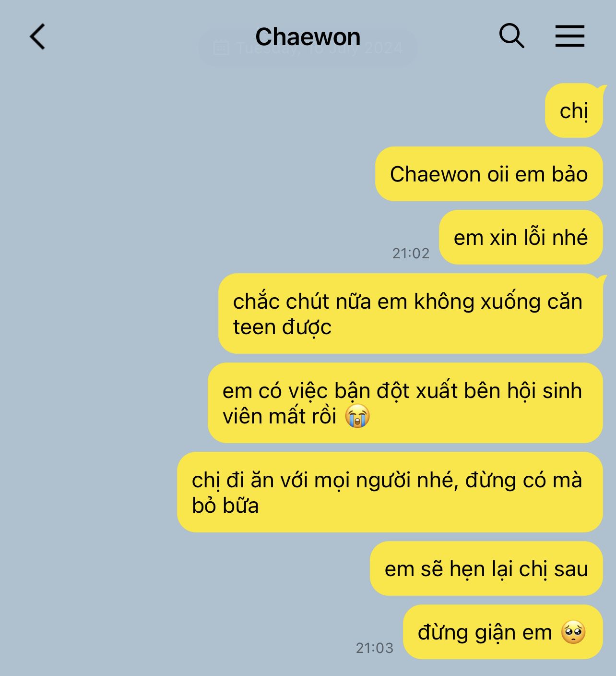Select 'em sẽ hẹn lại chị sau'
616x676 pixels.
(486, 568)
